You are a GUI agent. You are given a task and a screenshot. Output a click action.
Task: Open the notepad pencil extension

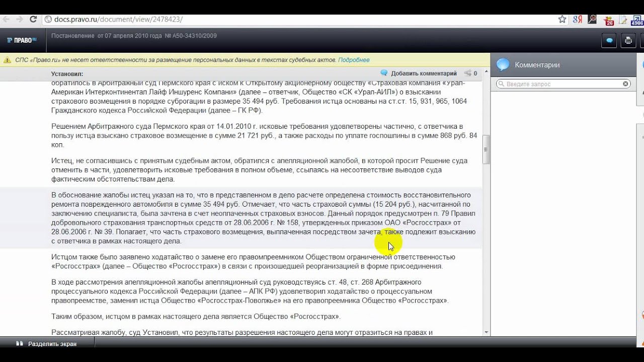click(x=623, y=20)
